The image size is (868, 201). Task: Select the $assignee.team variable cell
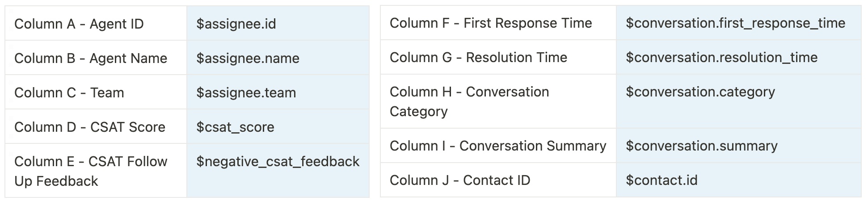(x=246, y=92)
